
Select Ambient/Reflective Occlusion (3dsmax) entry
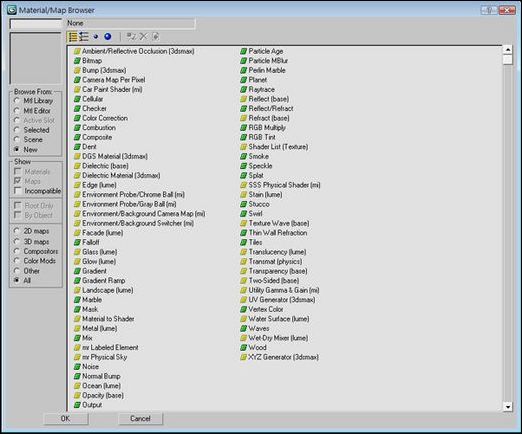pyautogui.click(x=138, y=51)
